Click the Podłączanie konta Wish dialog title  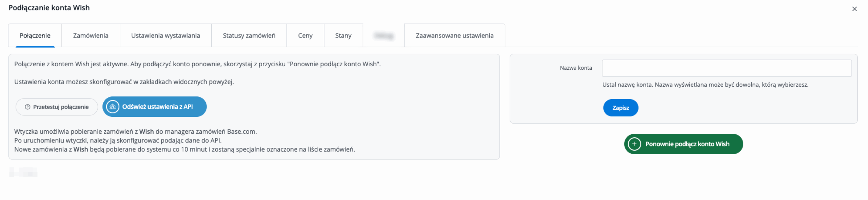49,8
